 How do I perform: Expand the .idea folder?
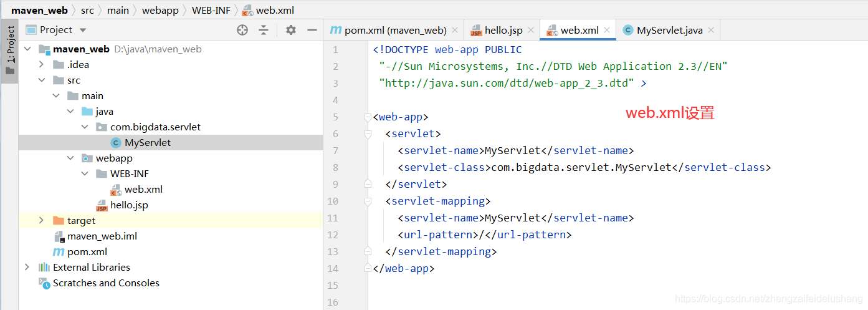41,64
